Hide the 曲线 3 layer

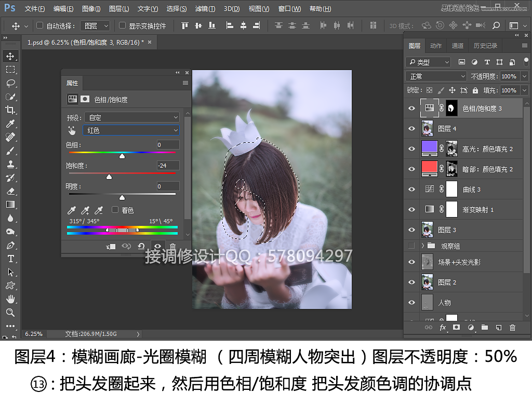[x=411, y=190]
